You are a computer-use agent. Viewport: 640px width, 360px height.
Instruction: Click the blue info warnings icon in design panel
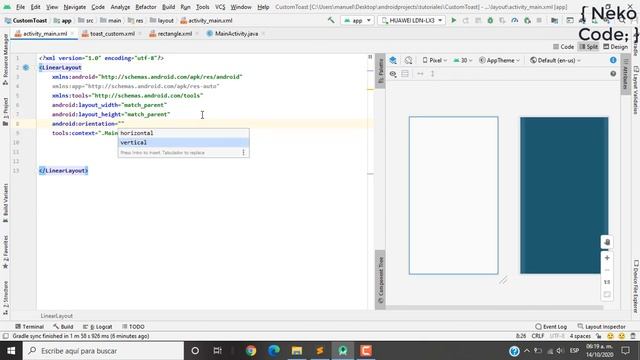pos(613,60)
